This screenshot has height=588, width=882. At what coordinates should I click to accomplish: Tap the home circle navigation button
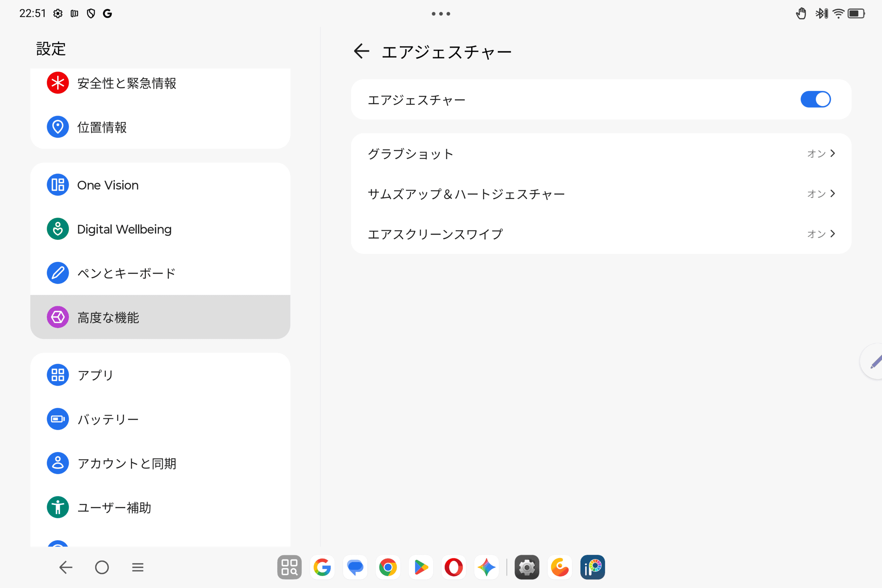tap(102, 567)
